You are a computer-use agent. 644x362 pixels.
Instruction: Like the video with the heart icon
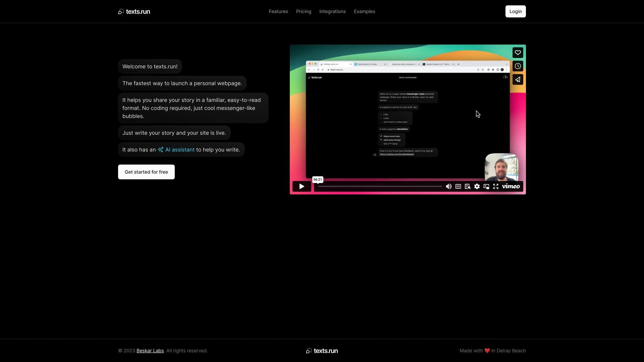pos(518,52)
